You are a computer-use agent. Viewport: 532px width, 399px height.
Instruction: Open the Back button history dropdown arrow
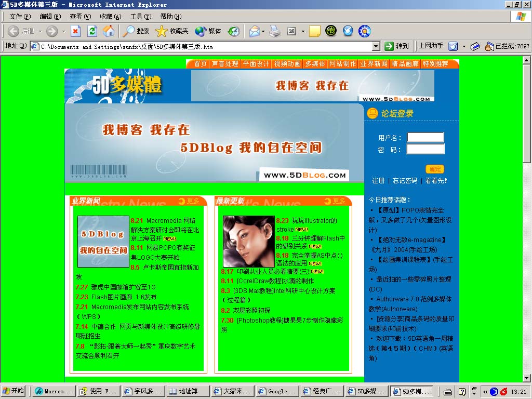click(x=40, y=31)
